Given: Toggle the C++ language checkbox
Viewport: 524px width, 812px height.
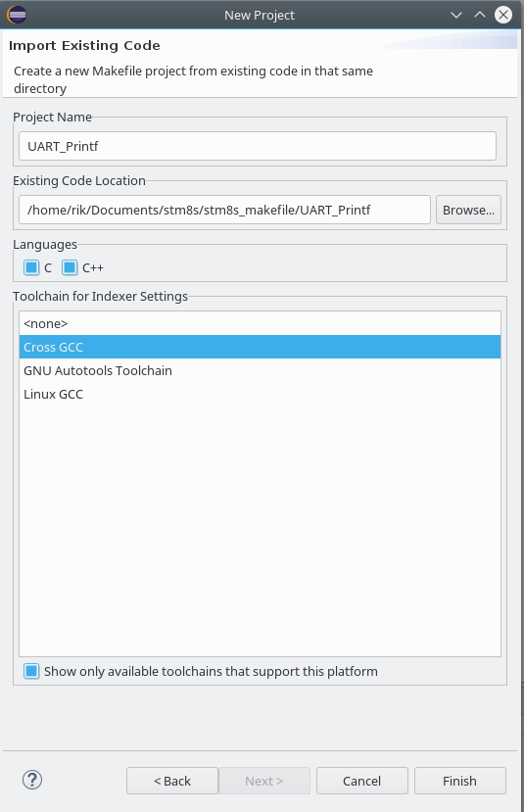Looking at the screenshot, I should point(70,267).
